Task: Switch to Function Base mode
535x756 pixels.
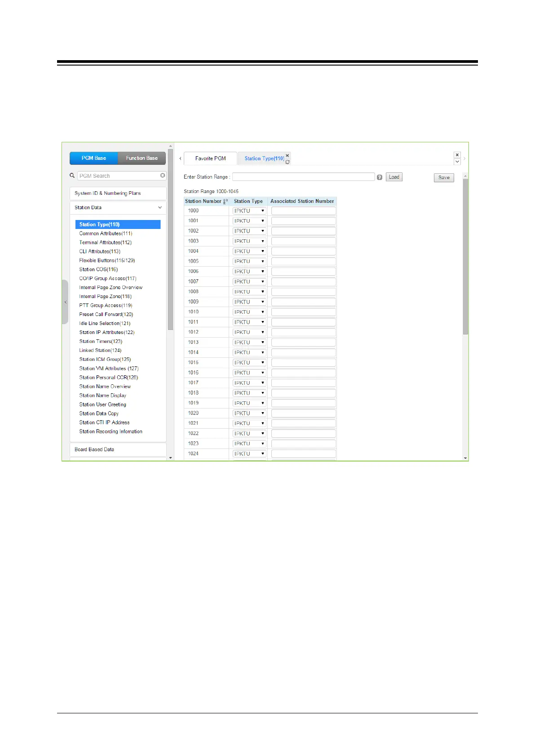Action: (x=142, y=158)
